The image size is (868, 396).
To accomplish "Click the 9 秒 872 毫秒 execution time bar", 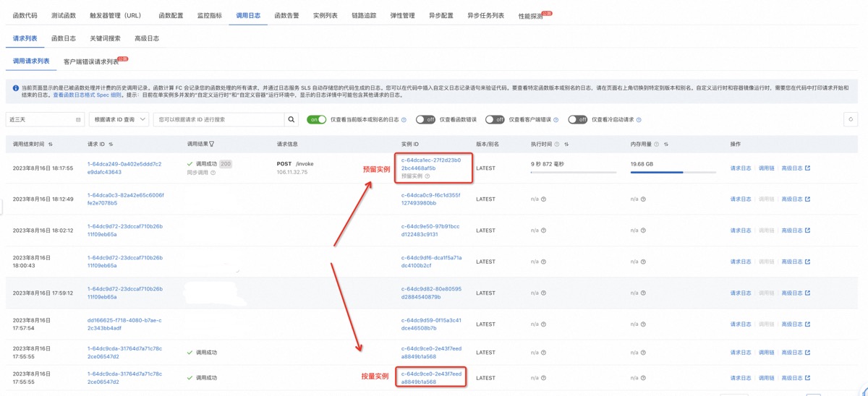I will tap(574, 173).
